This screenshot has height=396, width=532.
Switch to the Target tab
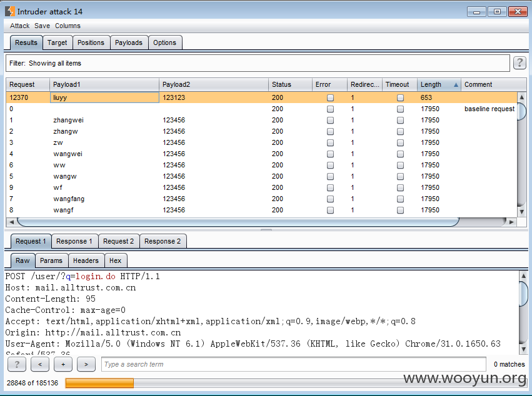(58, 42)
